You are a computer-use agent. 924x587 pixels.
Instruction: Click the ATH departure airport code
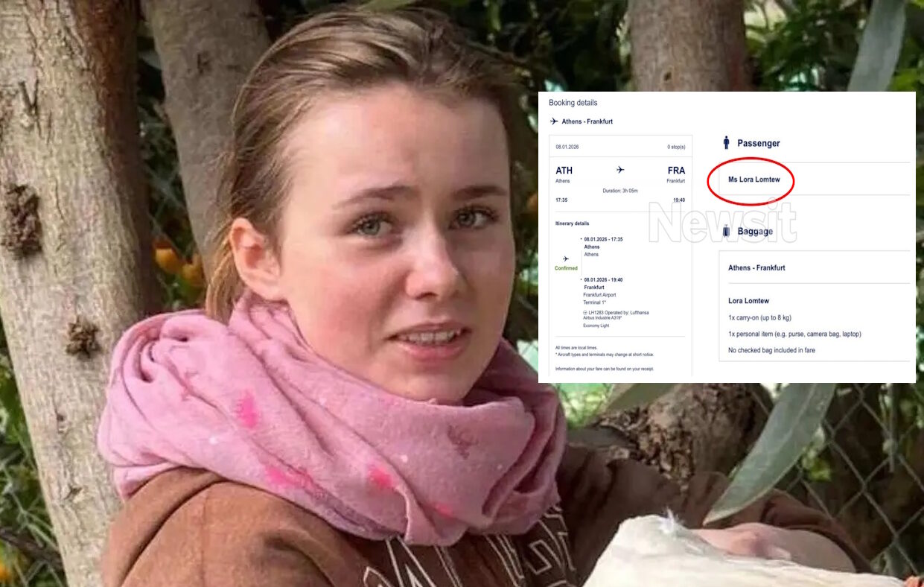coord(564,171)
